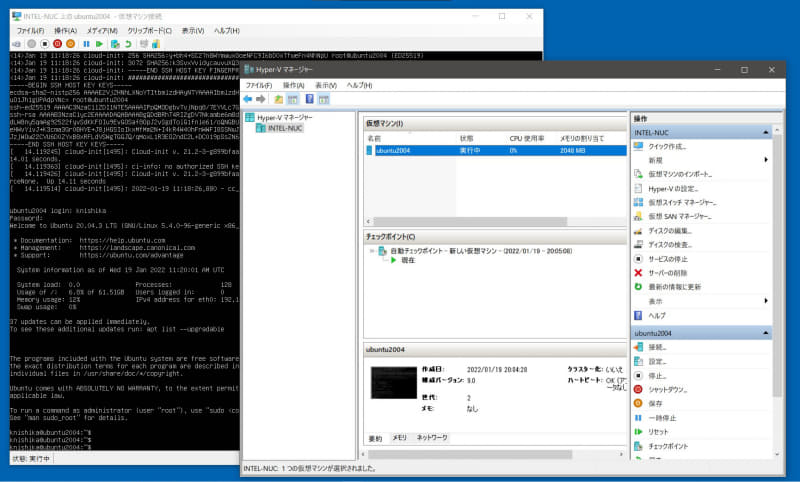Screen dimensions: 800x482
Task: Click Revert icon in VM connection toolbar
Action: pyautogui.click(x=128, y=44)
